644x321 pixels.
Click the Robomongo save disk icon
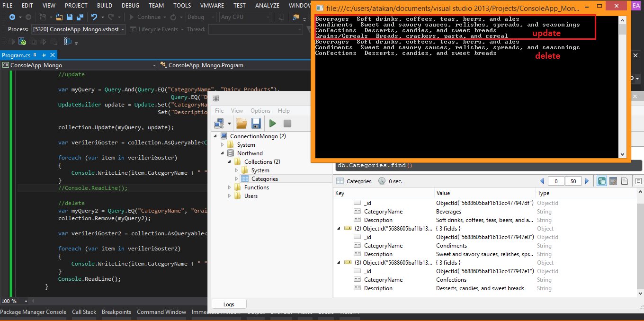pyautogui.click(x=256, y=124)
